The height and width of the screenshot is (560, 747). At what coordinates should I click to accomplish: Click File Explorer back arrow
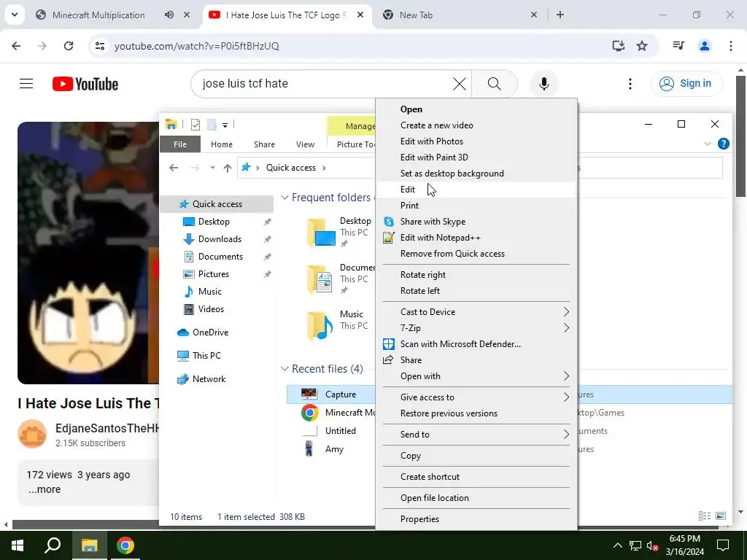point(174,168)
